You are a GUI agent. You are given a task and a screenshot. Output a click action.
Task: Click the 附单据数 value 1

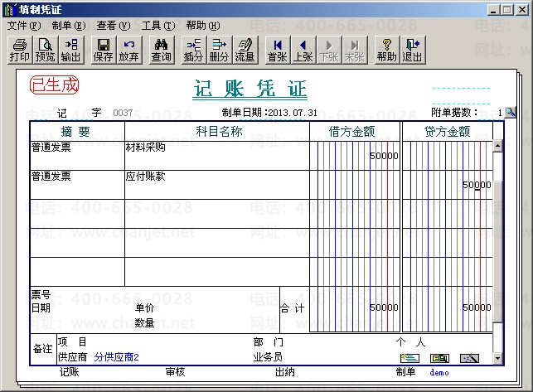coord(500,113)
